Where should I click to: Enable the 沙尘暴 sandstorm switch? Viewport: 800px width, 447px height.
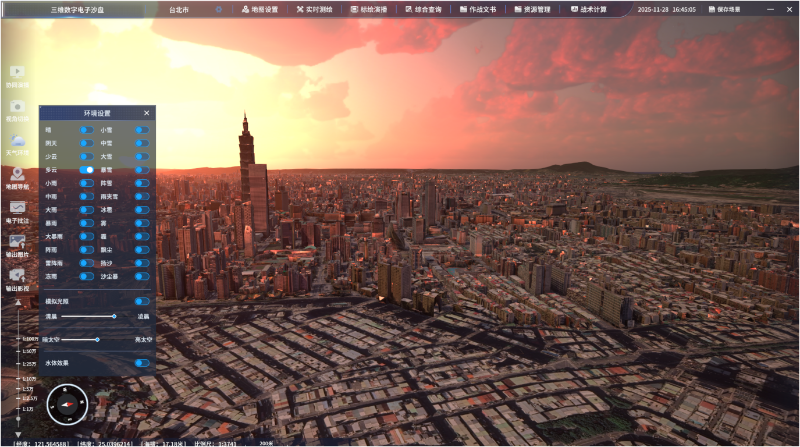click(x=142, y=276)
